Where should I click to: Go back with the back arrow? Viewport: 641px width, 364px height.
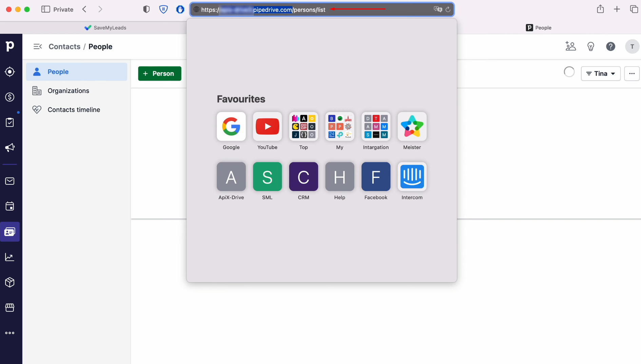click(x=84, y=9)
